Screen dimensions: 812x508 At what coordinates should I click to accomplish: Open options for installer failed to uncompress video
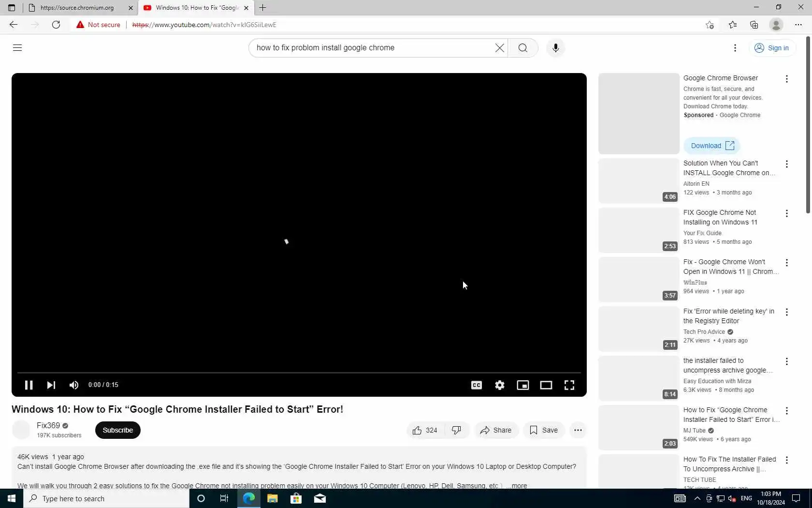click(x=787, y=361)
